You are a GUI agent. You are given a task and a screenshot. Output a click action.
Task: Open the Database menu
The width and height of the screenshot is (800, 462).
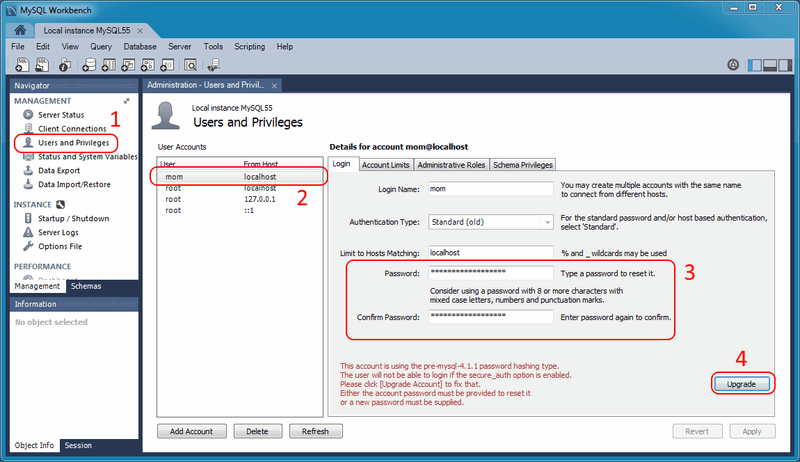coord(139,47)
